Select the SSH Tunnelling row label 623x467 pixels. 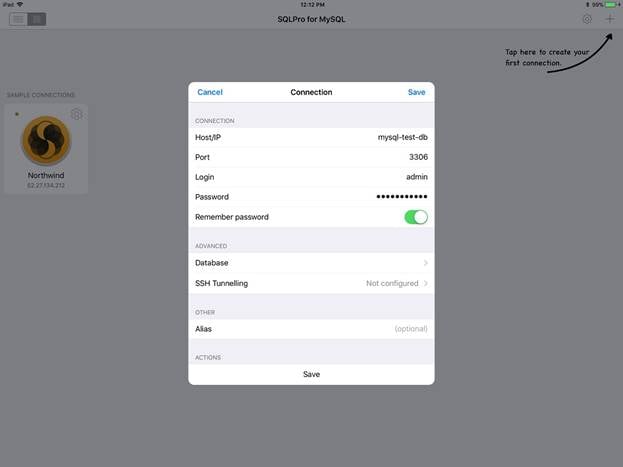(x=221, y=283)
